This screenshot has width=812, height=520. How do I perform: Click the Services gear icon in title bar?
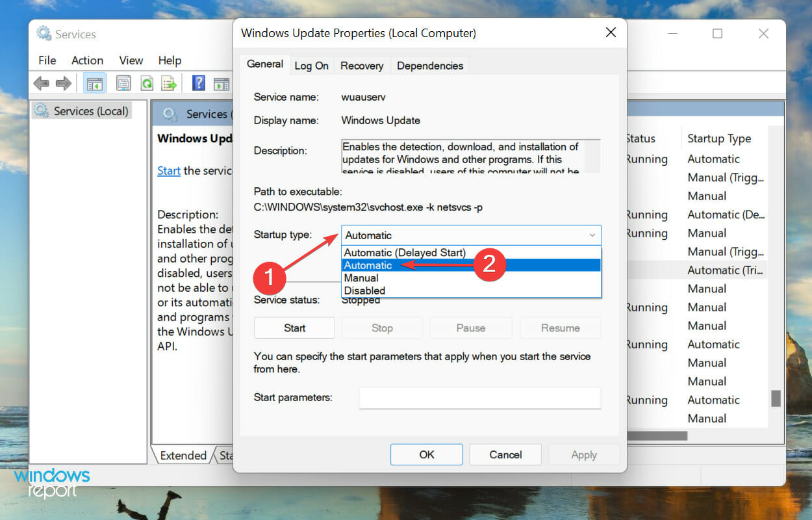coord(44,34)
